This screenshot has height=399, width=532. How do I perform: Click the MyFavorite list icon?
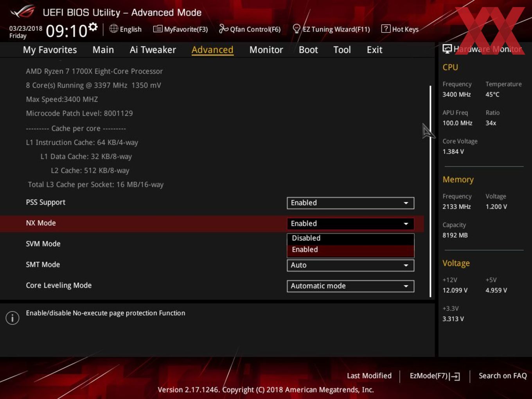[x=158, y=29]
